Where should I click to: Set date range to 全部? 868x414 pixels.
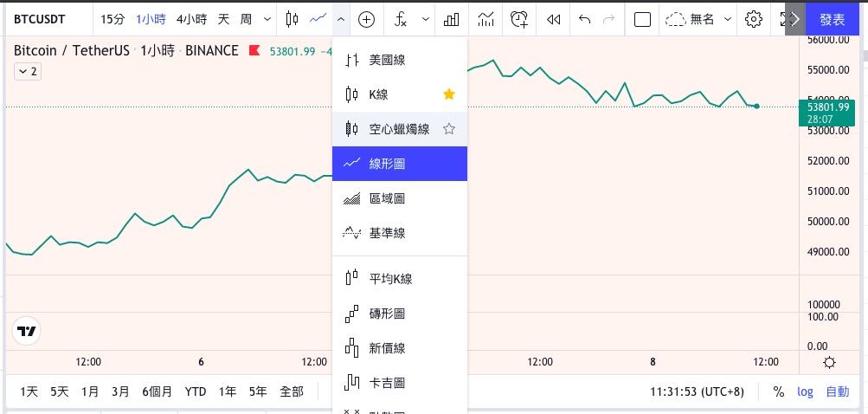click(292, 391)
